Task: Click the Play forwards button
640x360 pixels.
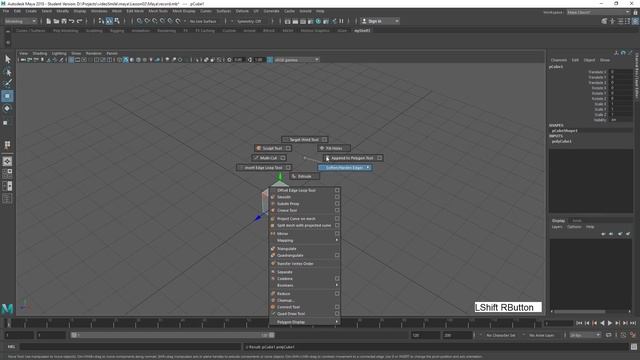Action: coord(610,323)
